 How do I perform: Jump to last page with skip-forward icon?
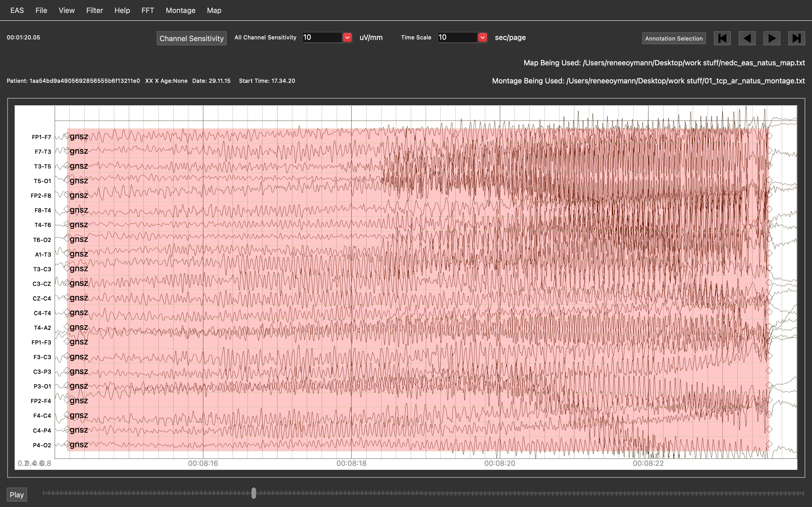point(796,38)
